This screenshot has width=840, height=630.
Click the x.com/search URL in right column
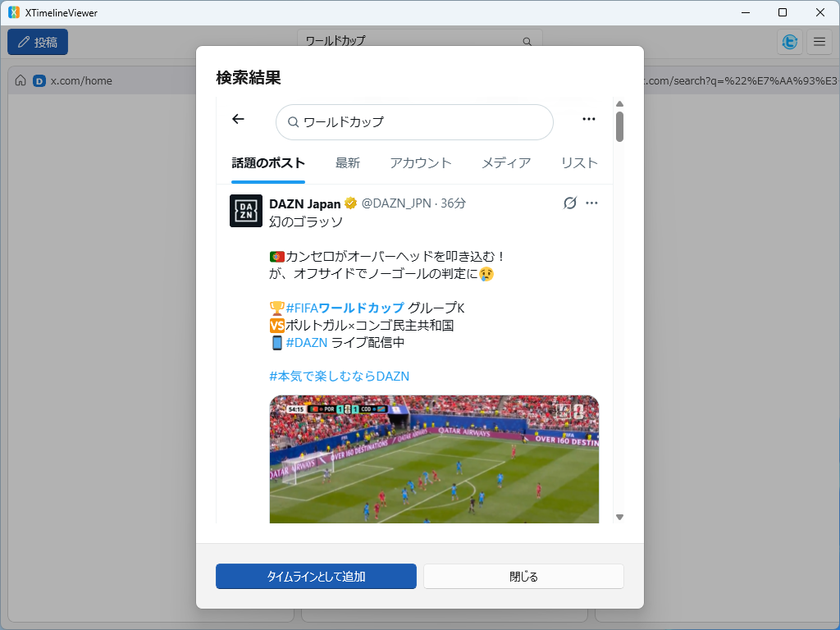pos(742,81)
